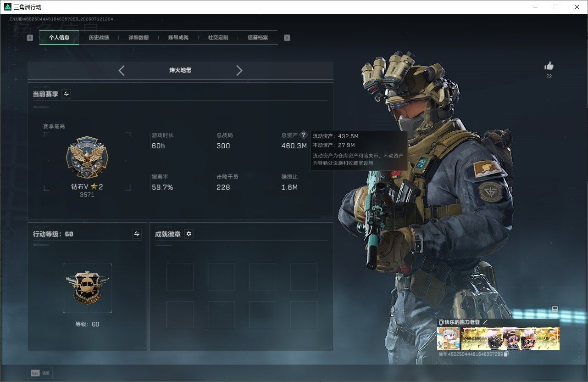Go to the 账号成就 tab
This screenshot has width=588, height=382.
178,38
